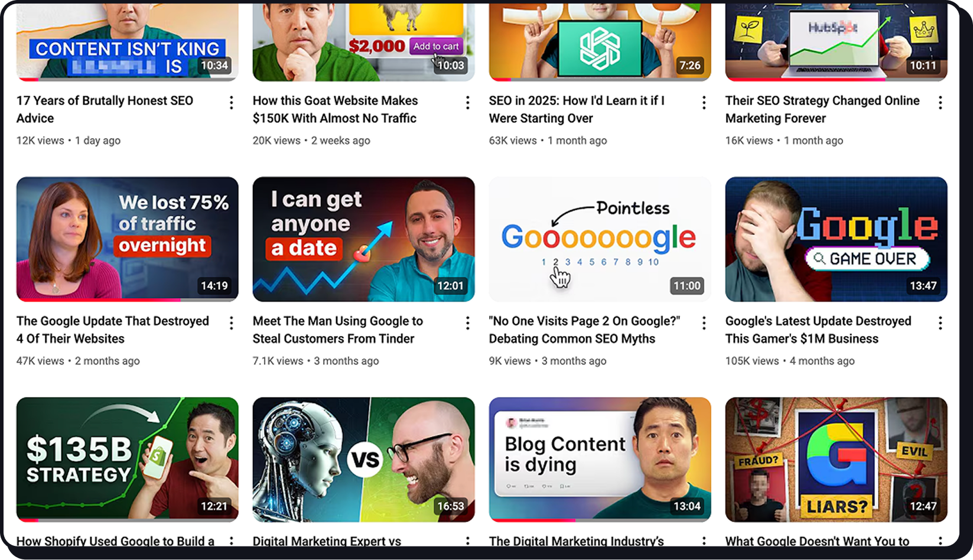Open options menu for '17 Years of Brutally Honest SEO Advice'
973x560 pixels.
tap(231, 103)
